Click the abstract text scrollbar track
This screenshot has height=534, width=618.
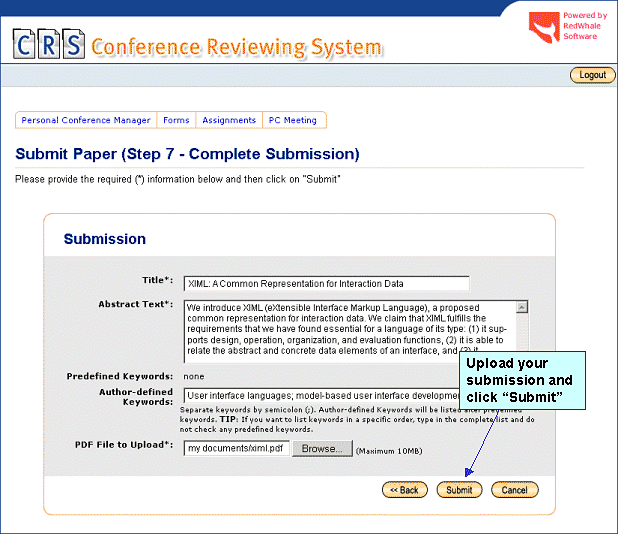(522, 330)
